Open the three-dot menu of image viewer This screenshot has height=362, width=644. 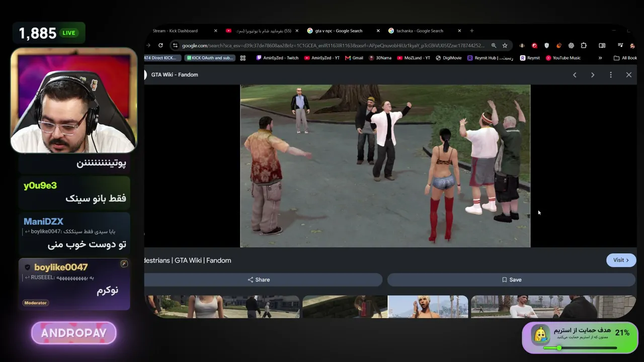(x=611, y=75)
